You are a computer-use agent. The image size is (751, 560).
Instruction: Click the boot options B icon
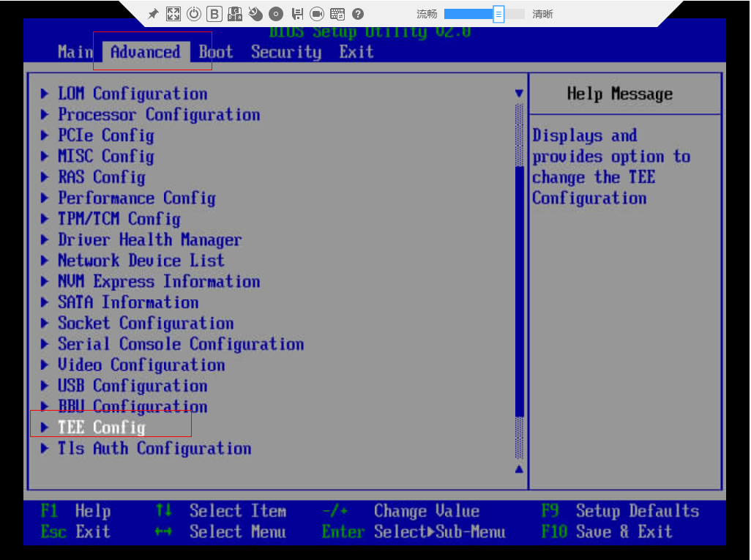pos(214,14)
